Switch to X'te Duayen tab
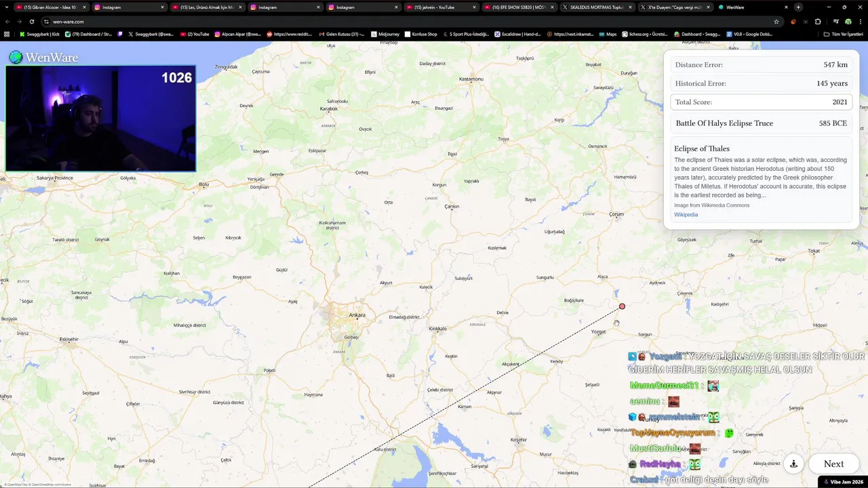868x488 pixels. 674,7
